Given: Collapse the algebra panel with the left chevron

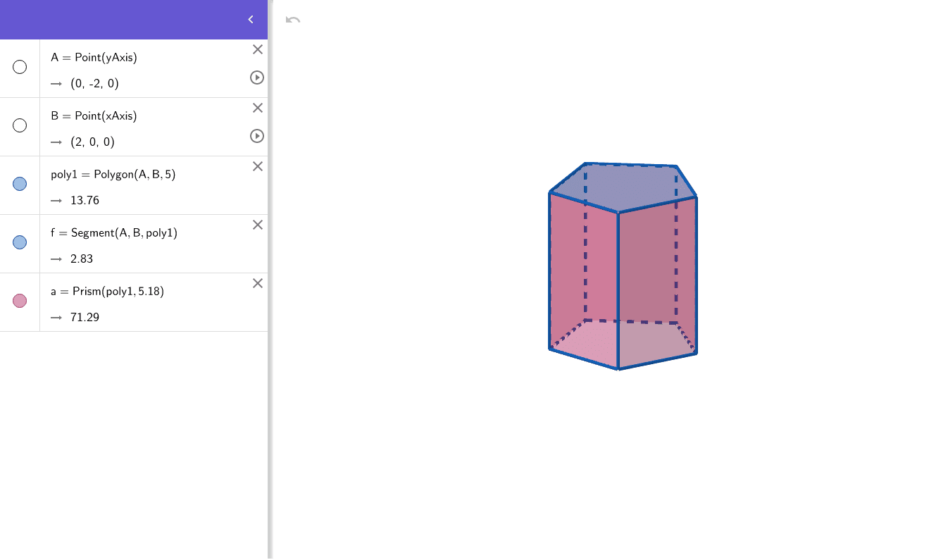Looking at the screenshot, I should tap(250, 20).
